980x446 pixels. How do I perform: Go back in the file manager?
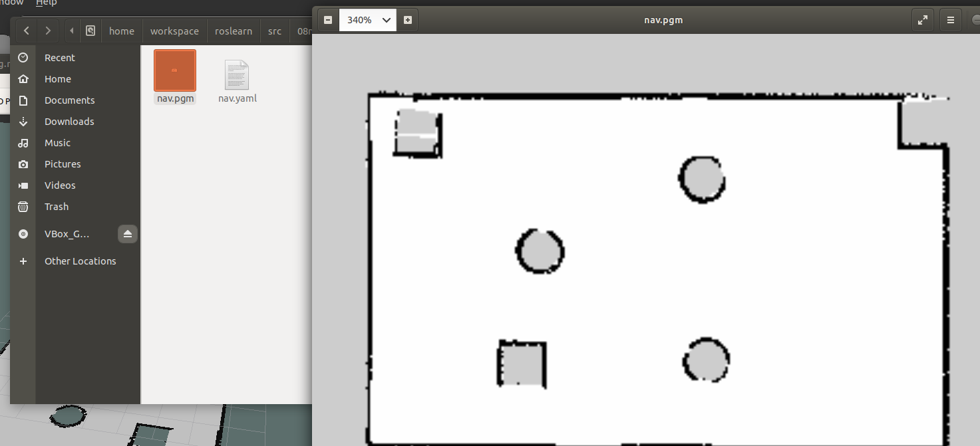click(x=26, y=31)
